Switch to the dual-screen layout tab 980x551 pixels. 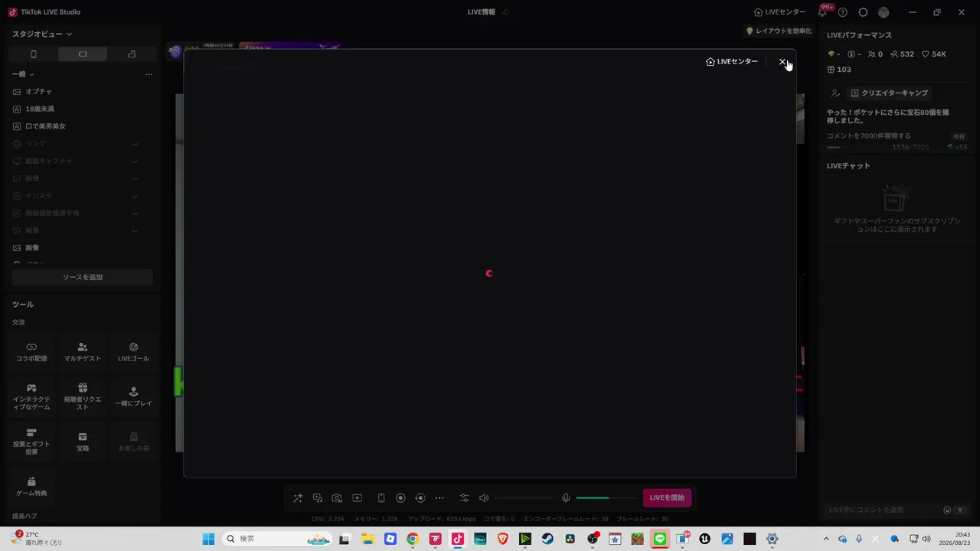point(132,54)
